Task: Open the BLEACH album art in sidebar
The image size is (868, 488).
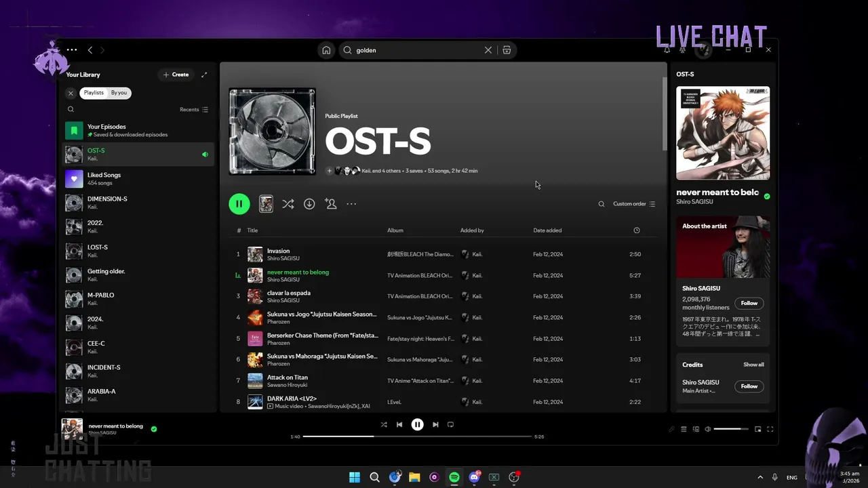Action: tap(723, 133)
